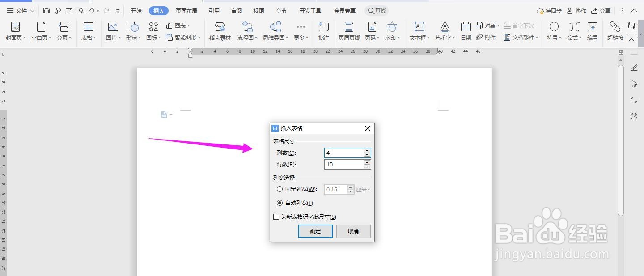Insert an 附件 attachment

[x=486, y=38]
